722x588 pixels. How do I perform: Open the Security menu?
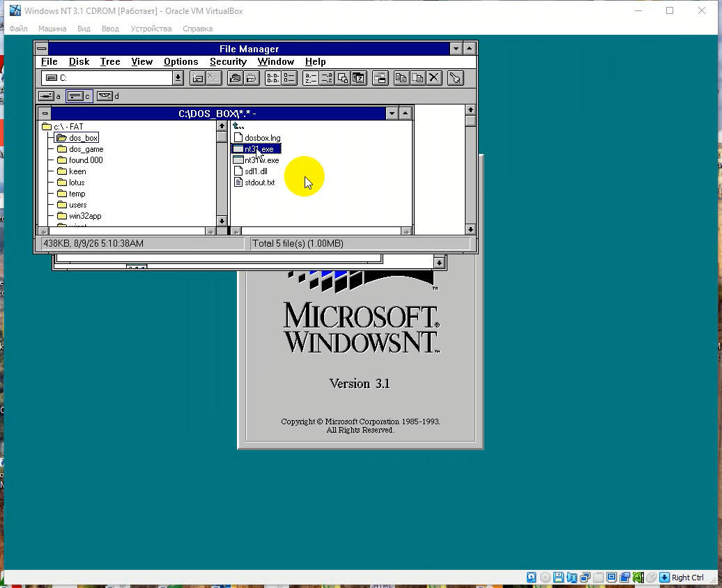tap(229, 62)
